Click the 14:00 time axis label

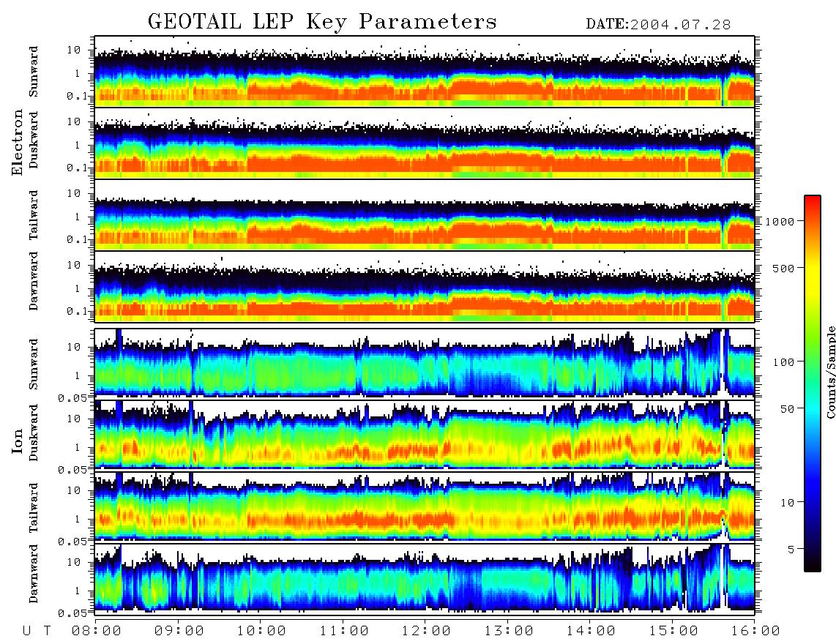pos(591,631)
